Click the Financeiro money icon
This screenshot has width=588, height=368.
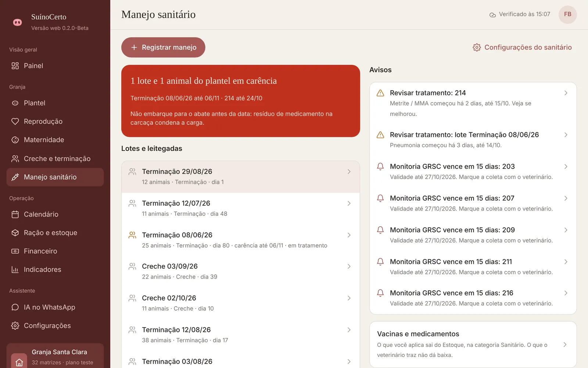[x=15, y=251]
